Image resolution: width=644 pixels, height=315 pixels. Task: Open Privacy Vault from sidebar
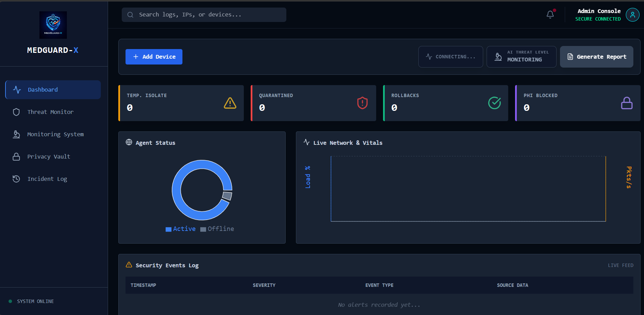[x=48, y=156]
